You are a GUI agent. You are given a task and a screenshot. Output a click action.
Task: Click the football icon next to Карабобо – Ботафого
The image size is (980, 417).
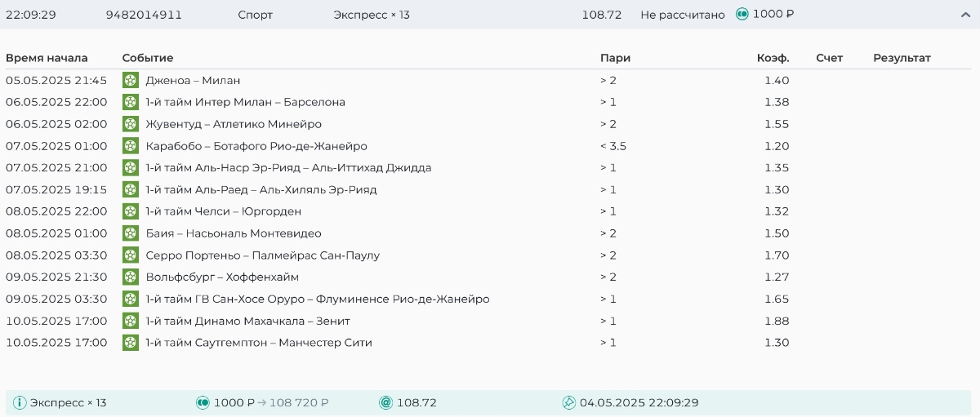point(131,146)
